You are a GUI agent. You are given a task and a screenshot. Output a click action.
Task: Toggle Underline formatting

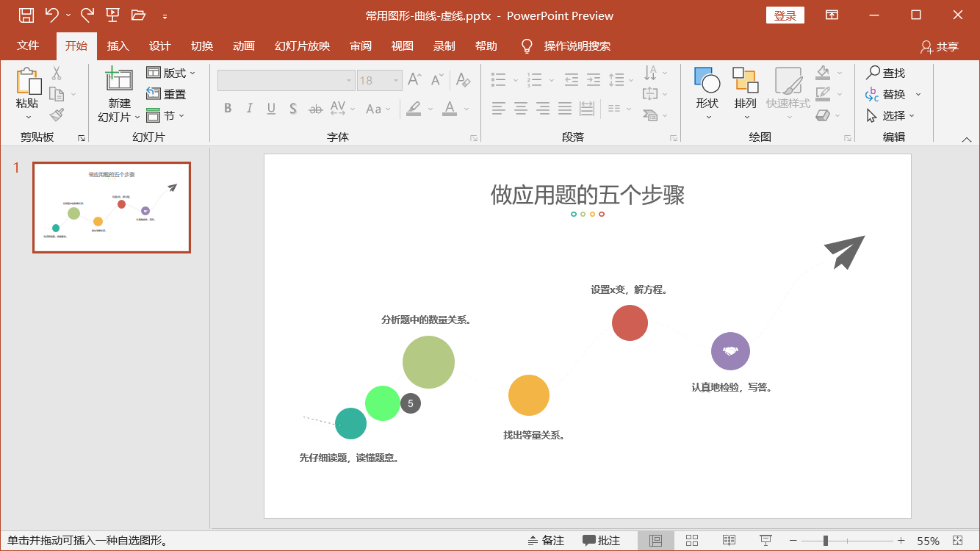271,109
